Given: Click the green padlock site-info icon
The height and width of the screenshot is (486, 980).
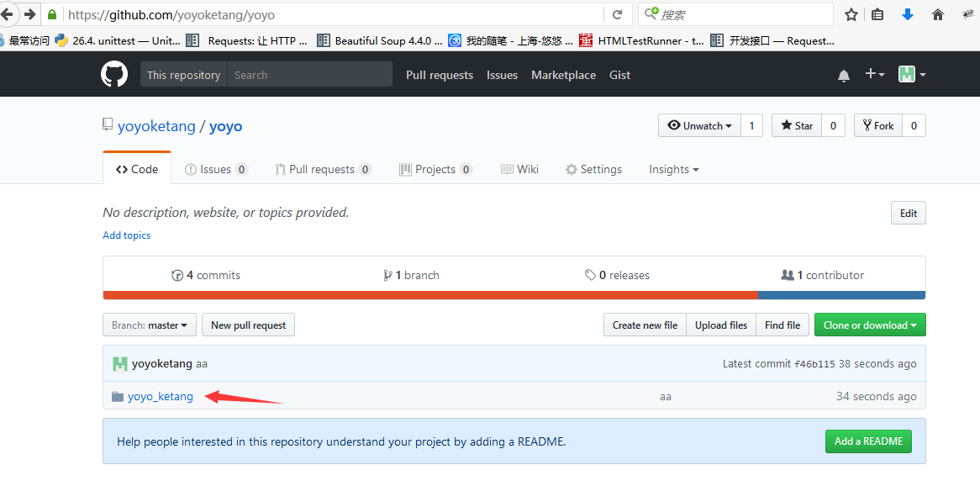Looking at the screenshot, I should tap(52, 13).
